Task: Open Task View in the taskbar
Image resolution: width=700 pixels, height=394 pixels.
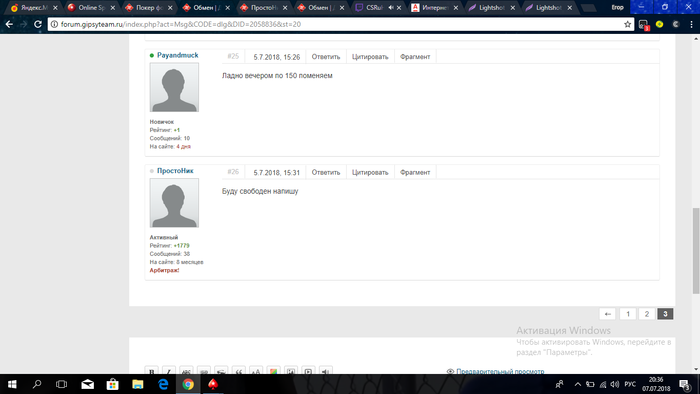Action: 62,384
